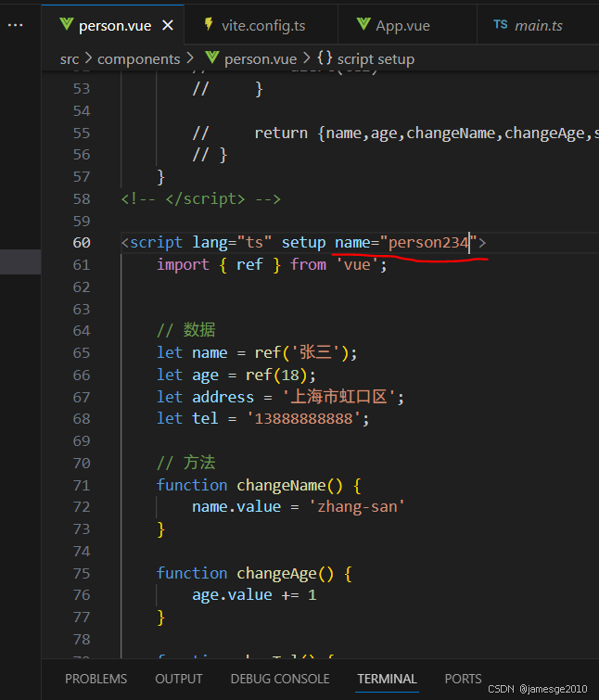This screenshot has height=700, width=599.
Task: Switch to the main.ts tab
Action: [x=538, y=25]
